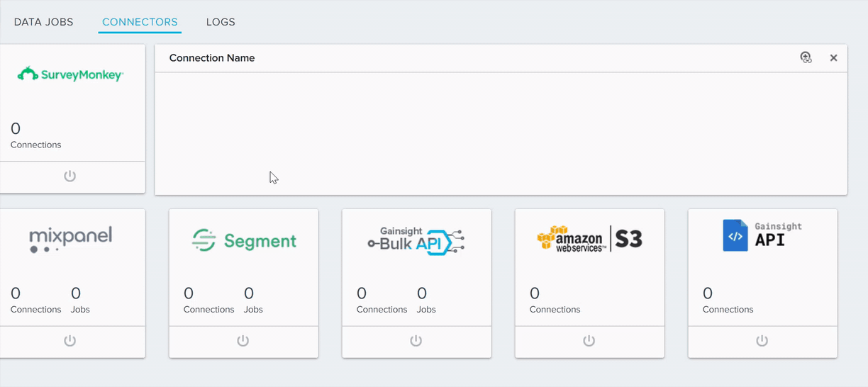Open Segment Jobs count
The height and width of the screenshot is (387, 868).
[253, 301]
